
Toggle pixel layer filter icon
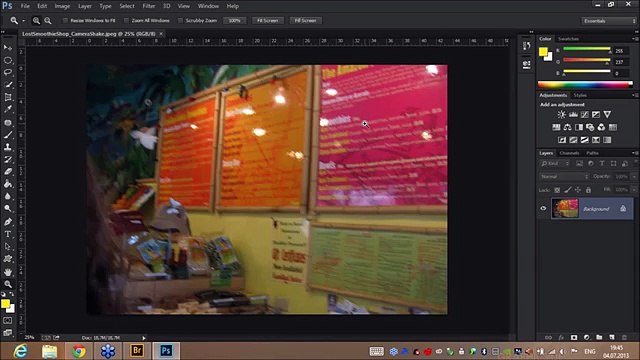579,164
